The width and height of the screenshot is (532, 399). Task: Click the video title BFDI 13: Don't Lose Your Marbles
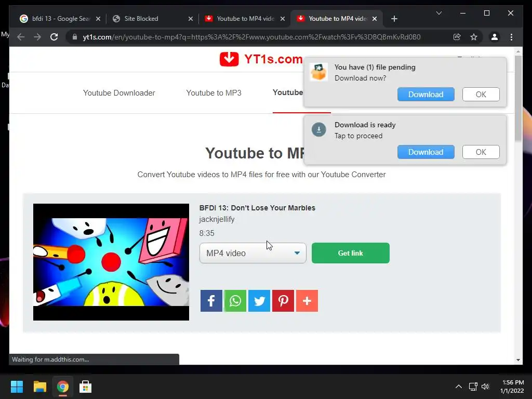point(257,208)
